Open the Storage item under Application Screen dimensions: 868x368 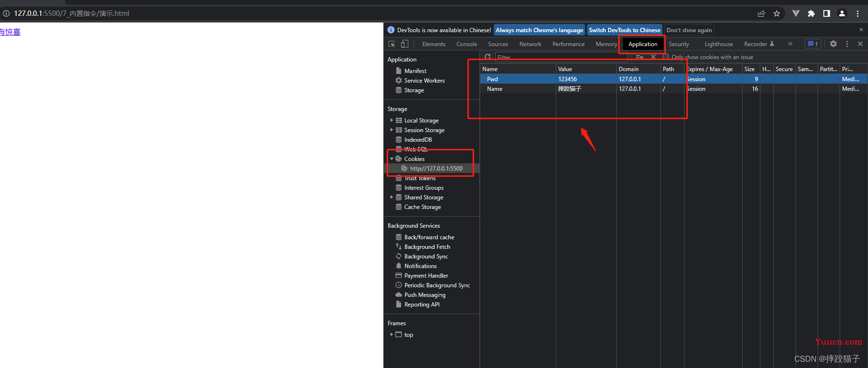414,90
